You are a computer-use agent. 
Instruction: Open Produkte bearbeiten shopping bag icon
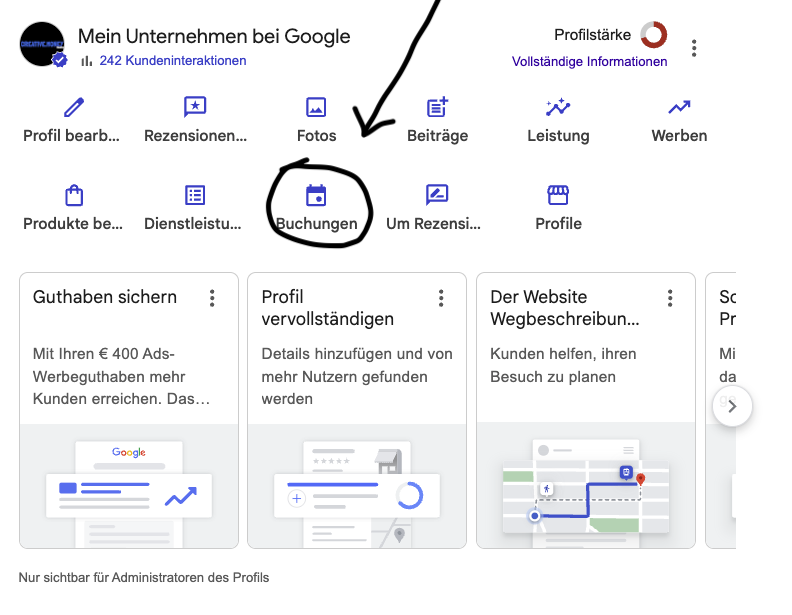tap(74, 195)
